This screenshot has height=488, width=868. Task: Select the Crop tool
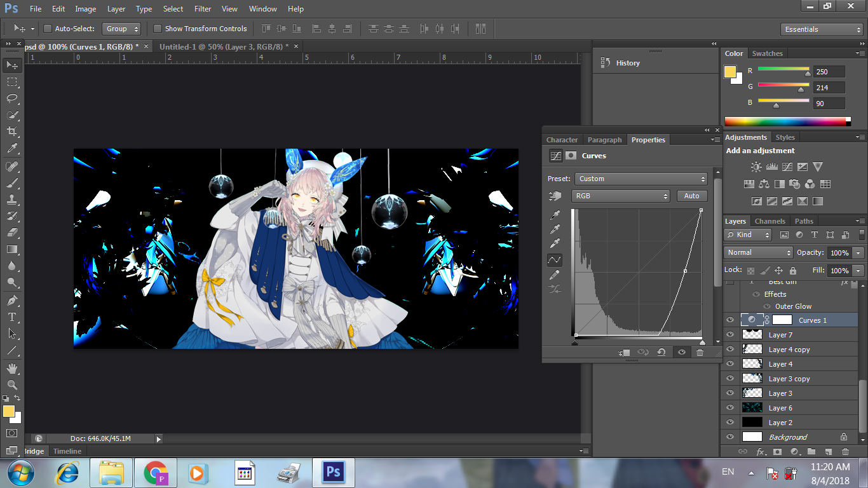pyautogui.click(x=12, y=132)
